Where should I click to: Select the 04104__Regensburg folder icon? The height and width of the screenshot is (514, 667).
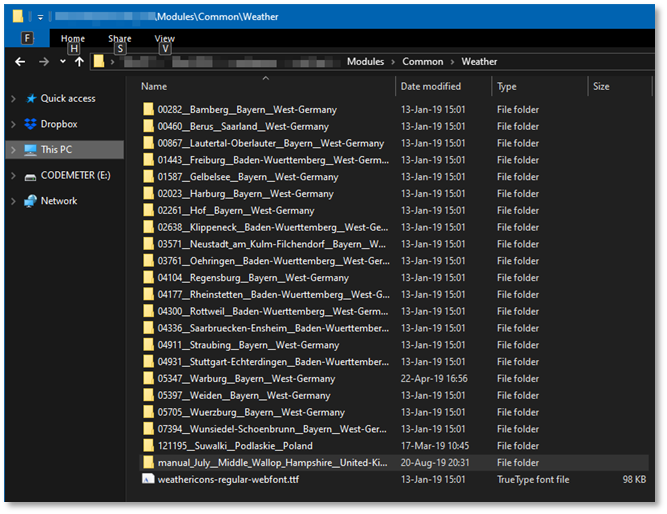148,278
